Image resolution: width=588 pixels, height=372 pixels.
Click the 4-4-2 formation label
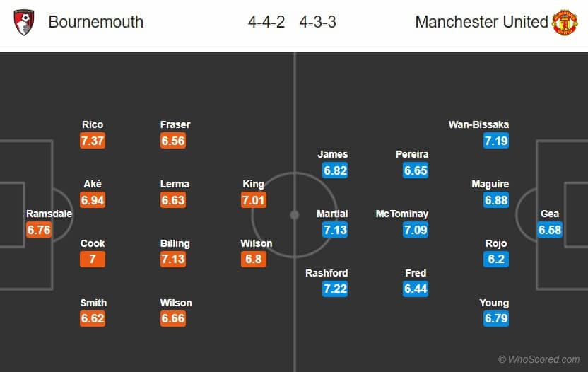266,22
